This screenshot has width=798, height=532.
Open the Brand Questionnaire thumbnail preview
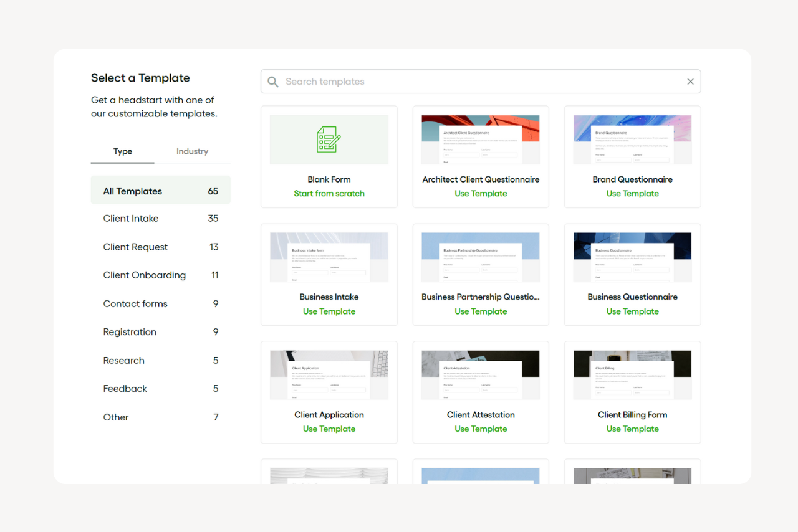click(633, 140)
